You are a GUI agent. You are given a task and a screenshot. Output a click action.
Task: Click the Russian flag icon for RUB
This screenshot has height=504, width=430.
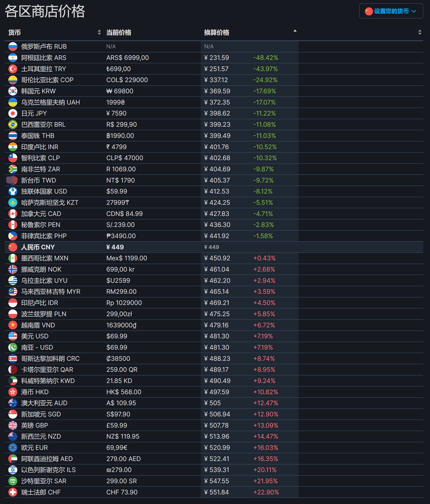13,46
